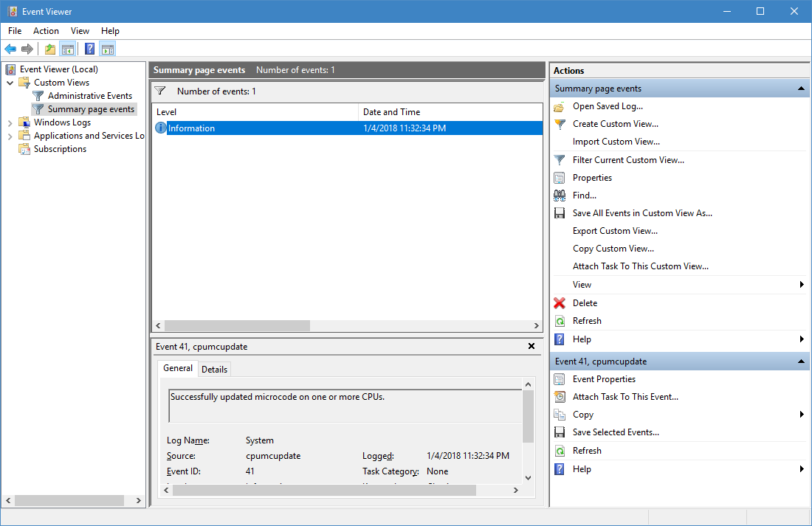This screenshot has height=526, width=812.
Task: Toggle the Show/Hide Console Tree toolbar icon
Action: 68,49
